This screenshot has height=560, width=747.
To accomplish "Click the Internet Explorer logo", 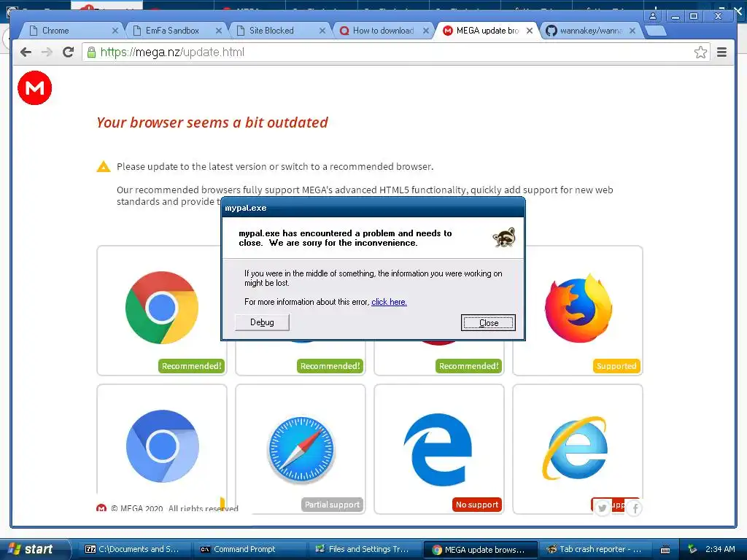I will click(x=576, y=448).
